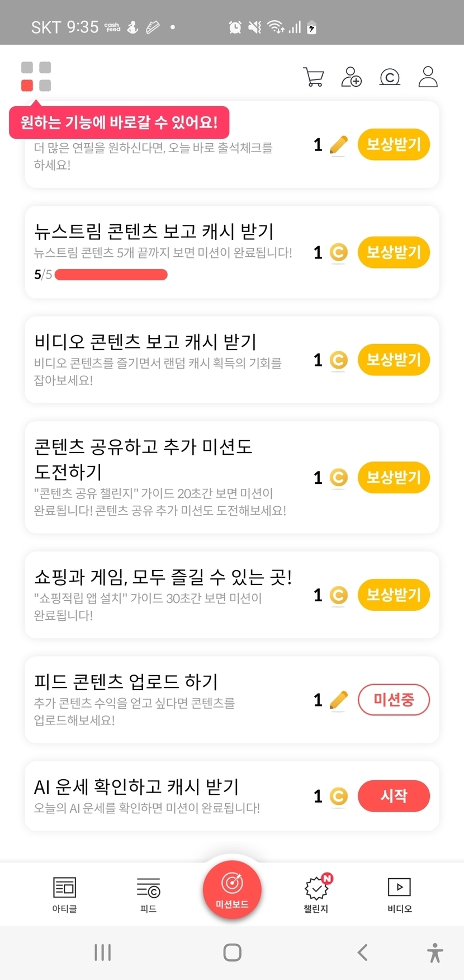
Task: Open the grid menu icon at top left
Action: 36,77
